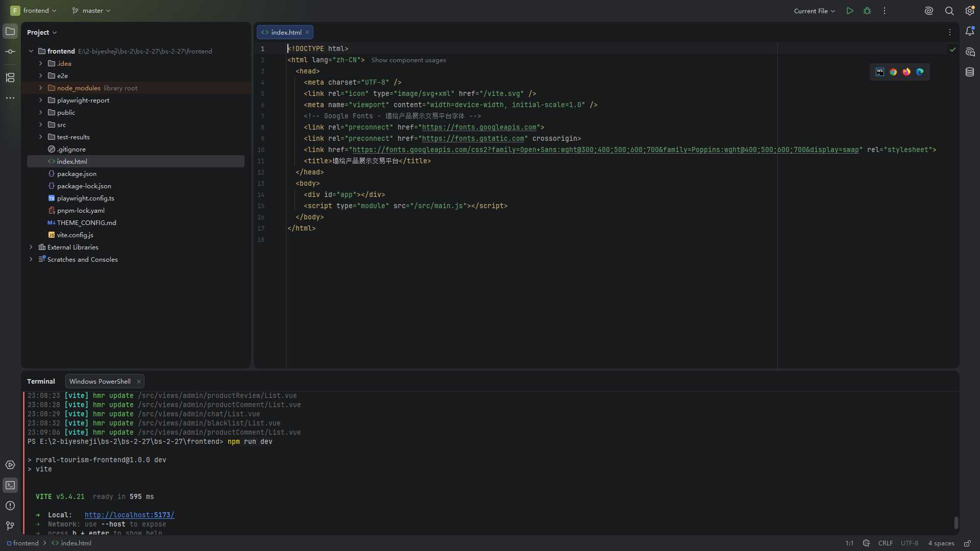The height and width of the screenshot is (551, 980).
Task: Toggle the Project tool window folder button
Action: point(10,31)
